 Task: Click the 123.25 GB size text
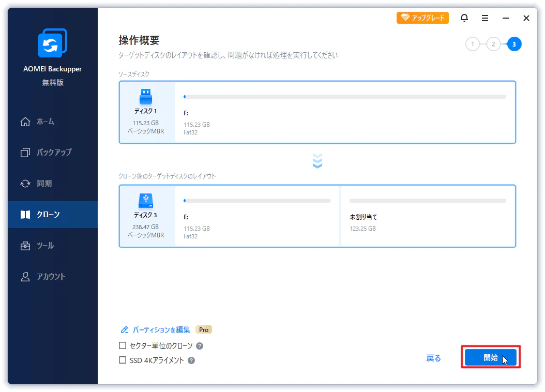(x=362, y=228)
